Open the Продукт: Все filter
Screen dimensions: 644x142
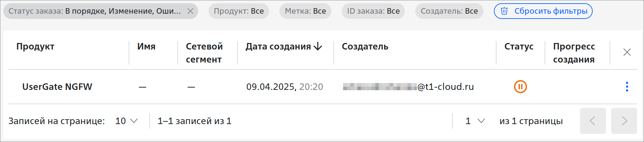239,11
